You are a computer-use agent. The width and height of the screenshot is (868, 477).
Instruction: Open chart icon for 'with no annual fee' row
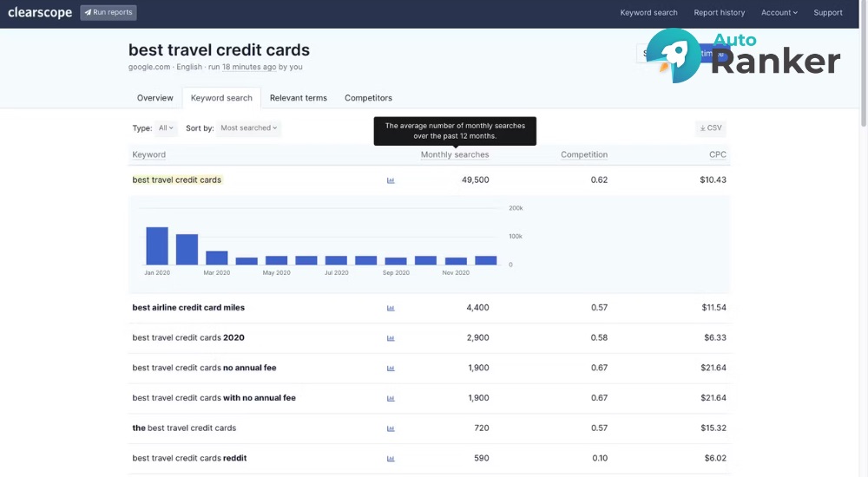coord(391,398)
